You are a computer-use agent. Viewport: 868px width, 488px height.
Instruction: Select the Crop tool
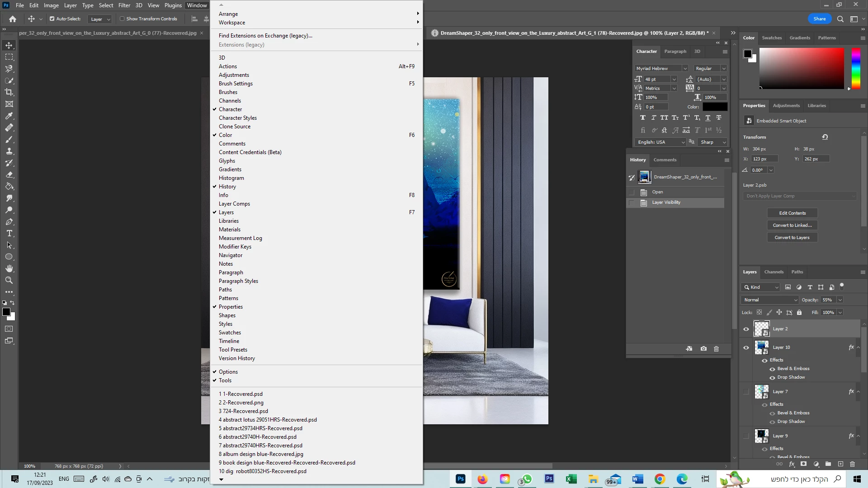pyautogui.click(x=9, y=92)
